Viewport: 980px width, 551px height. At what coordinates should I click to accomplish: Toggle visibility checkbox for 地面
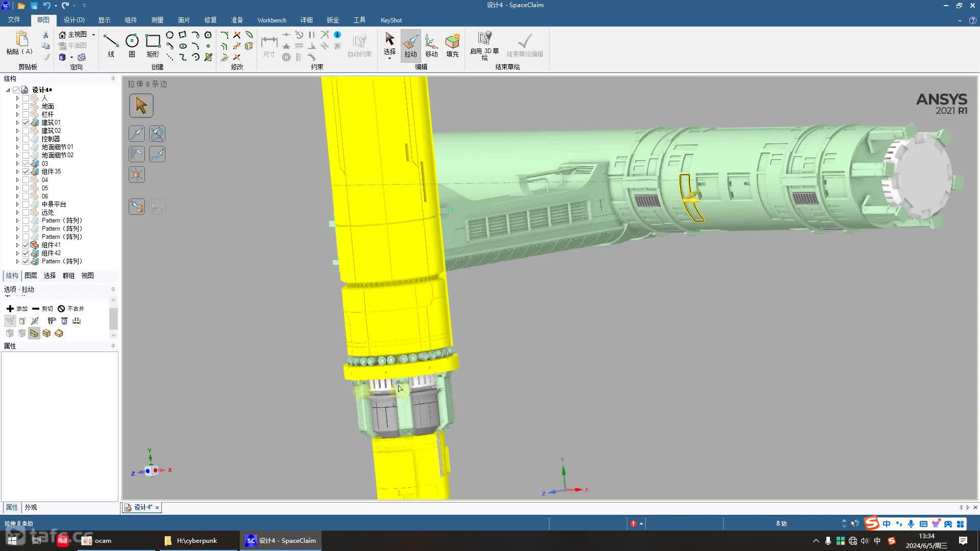pyautogui.click(x=26, y=106)
